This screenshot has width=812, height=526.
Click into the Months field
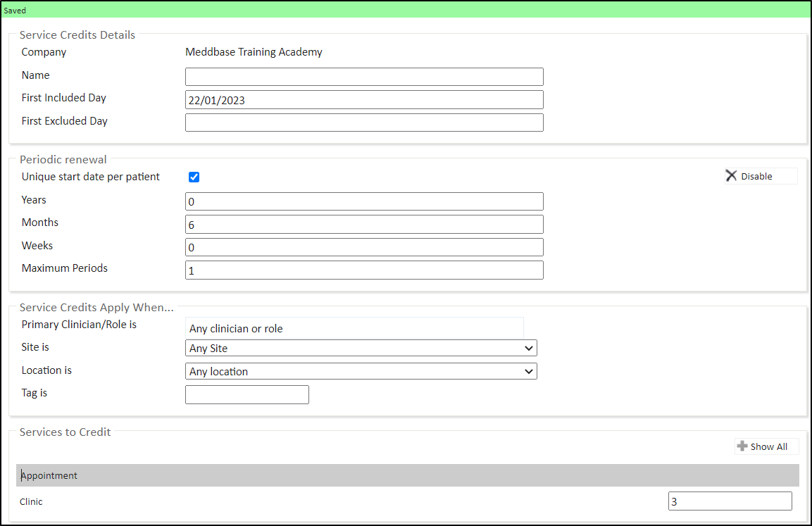(x=364, y=225)
